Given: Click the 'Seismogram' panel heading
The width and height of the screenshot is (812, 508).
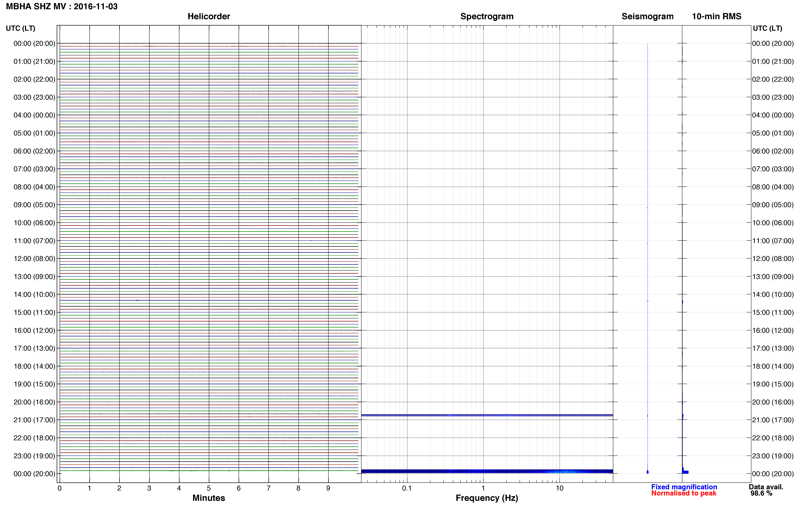Looking at the screenshot, I should pos(648,16).
